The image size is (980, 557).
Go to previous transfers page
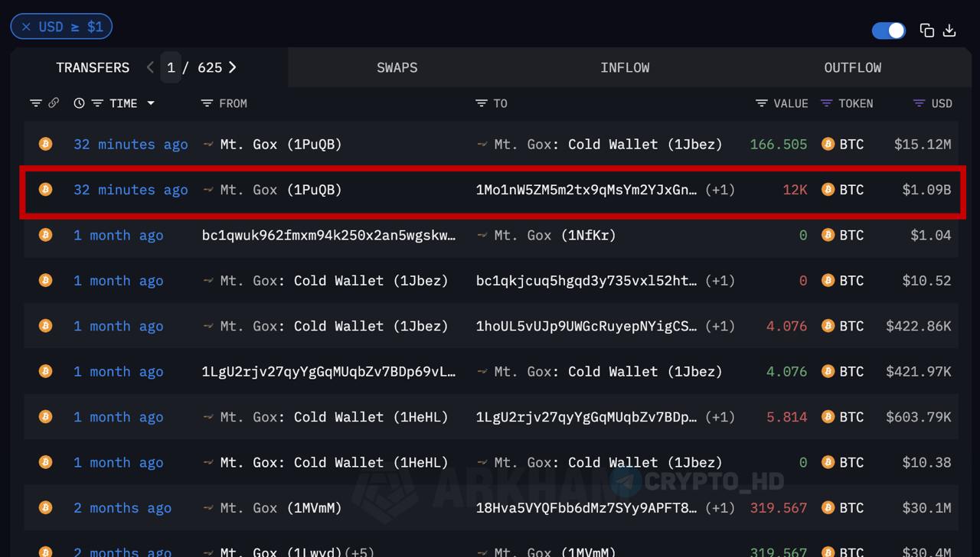coord(150,67)
